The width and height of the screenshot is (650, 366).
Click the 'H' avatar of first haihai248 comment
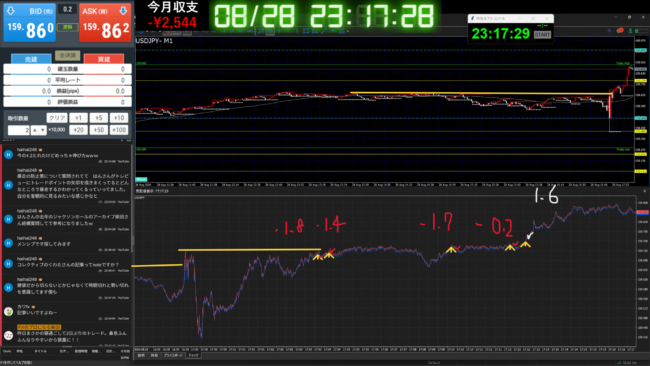coord(8,155)
